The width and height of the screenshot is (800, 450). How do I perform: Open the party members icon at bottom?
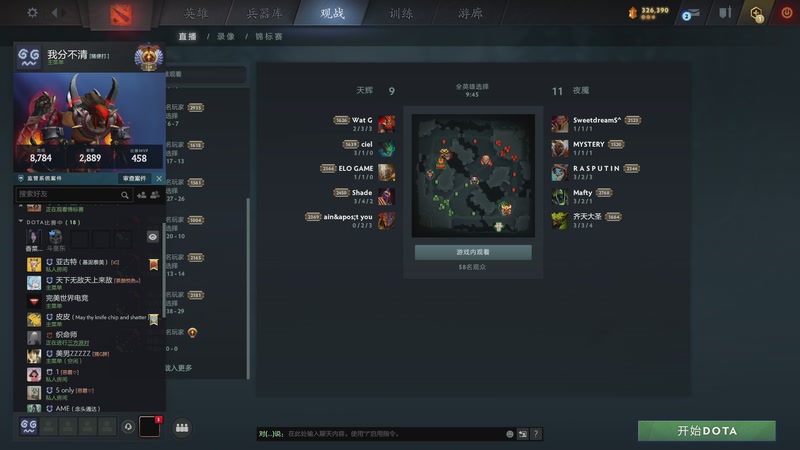click(x=182, y=428)
